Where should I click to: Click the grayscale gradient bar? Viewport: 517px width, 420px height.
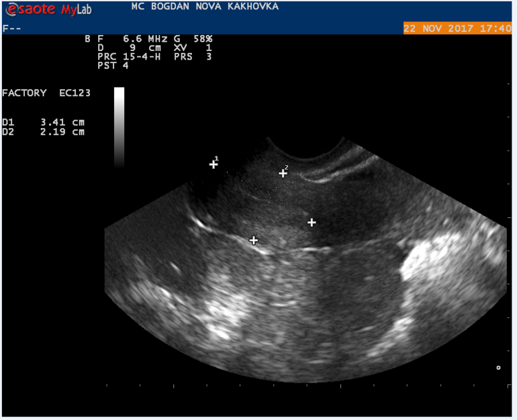click(x=119, y=127)
